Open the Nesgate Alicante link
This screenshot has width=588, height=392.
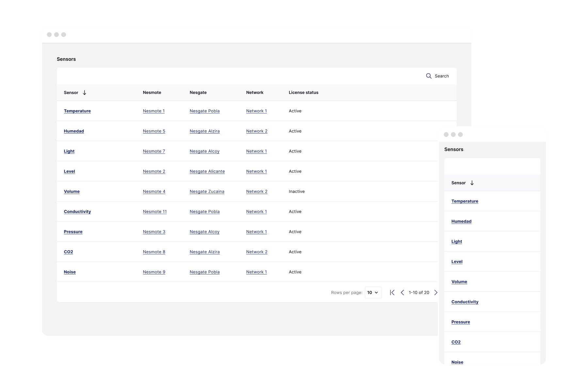point(207,171)
